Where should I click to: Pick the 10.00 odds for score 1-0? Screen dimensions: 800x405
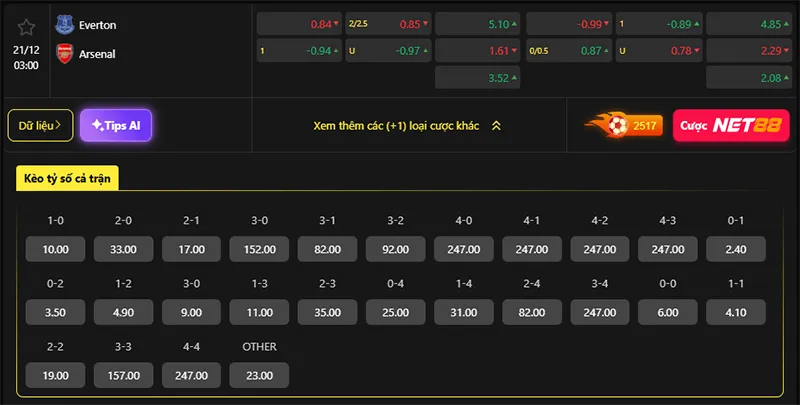(x=56, y=249)
